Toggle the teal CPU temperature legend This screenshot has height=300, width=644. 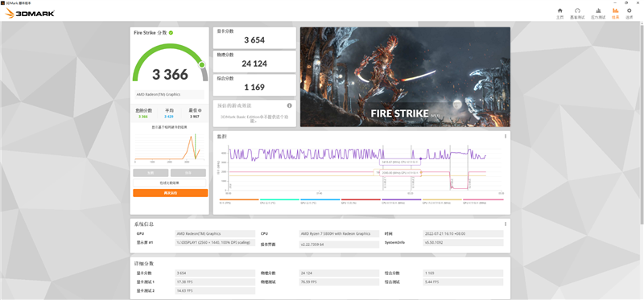(x=279, y=201)
